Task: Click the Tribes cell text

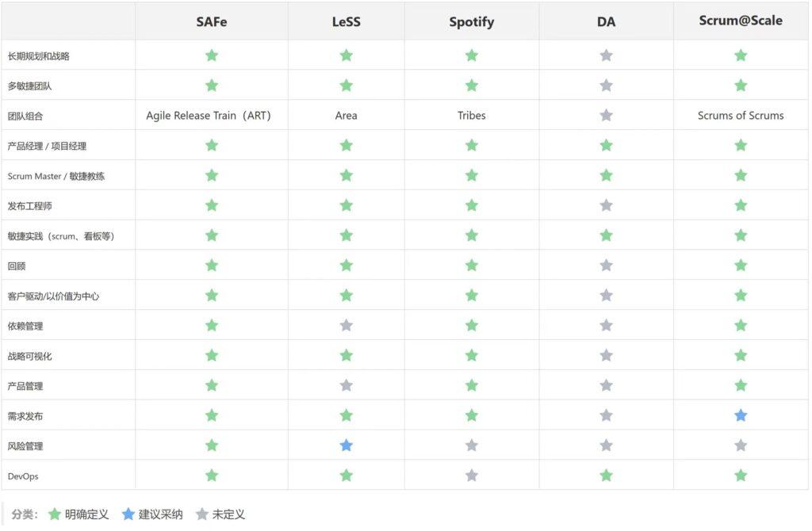Action: click(472, 116)
